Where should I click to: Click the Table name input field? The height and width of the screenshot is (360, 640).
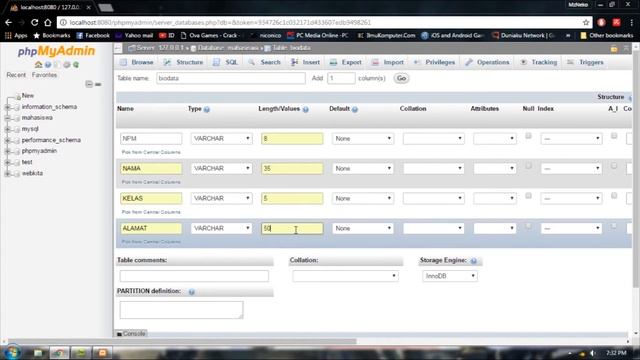231,78
